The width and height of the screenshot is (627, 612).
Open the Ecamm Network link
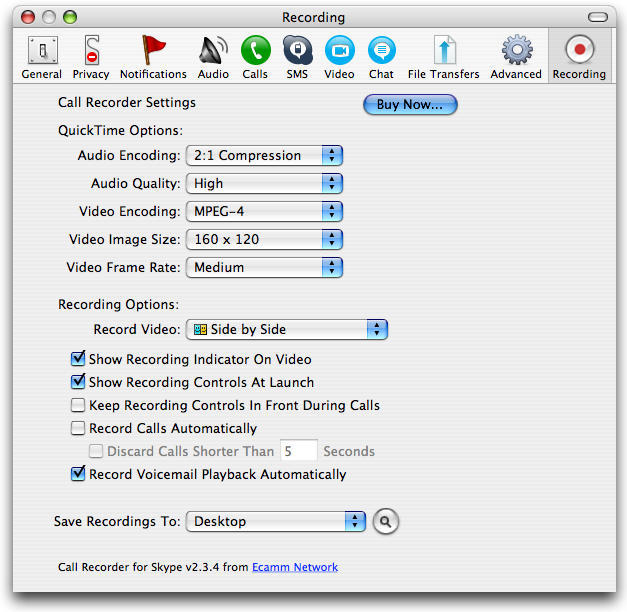[295, 567]
